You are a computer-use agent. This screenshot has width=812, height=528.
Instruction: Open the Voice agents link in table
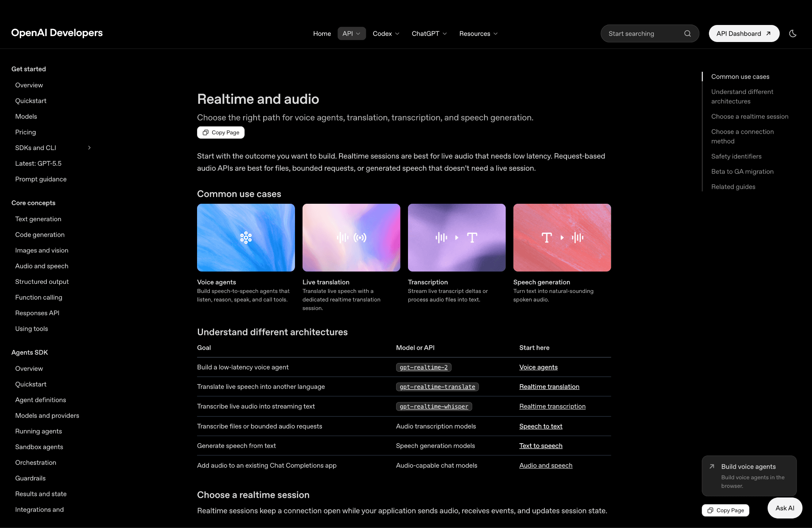[538, 367]
